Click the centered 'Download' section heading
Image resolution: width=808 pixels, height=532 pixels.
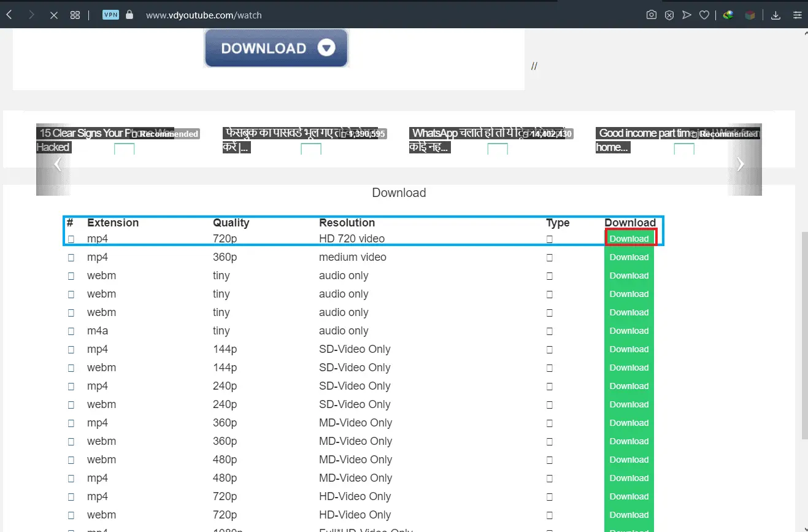click(399, 193)
